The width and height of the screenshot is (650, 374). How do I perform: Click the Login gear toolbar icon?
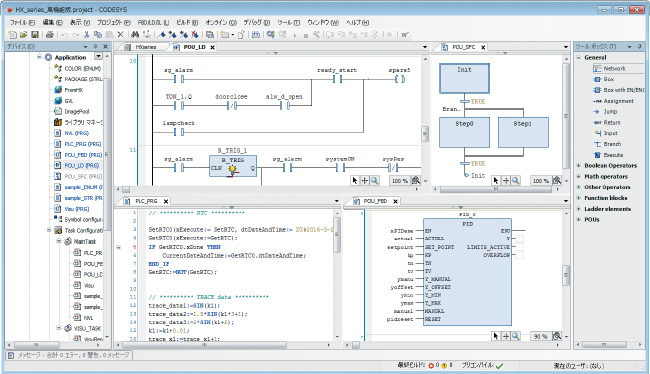[271, 34]
